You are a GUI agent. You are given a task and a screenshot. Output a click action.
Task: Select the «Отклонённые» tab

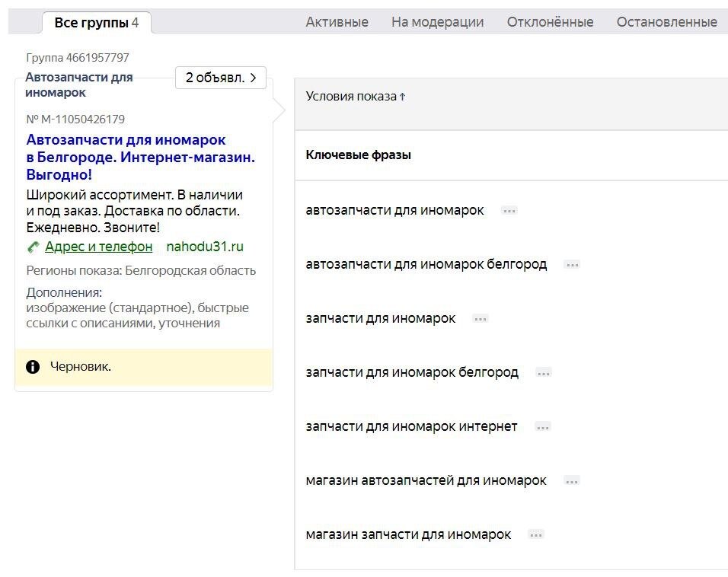coord(548,22)
